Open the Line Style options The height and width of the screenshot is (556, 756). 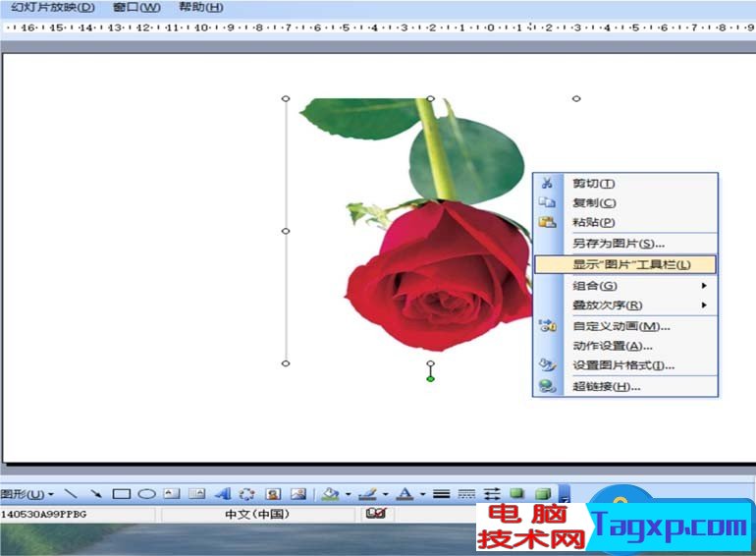[442, 494]
